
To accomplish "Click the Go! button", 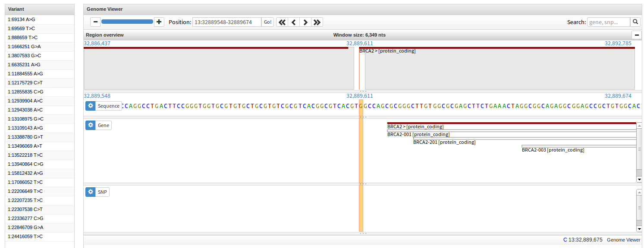I will click(x=268, y=22).
